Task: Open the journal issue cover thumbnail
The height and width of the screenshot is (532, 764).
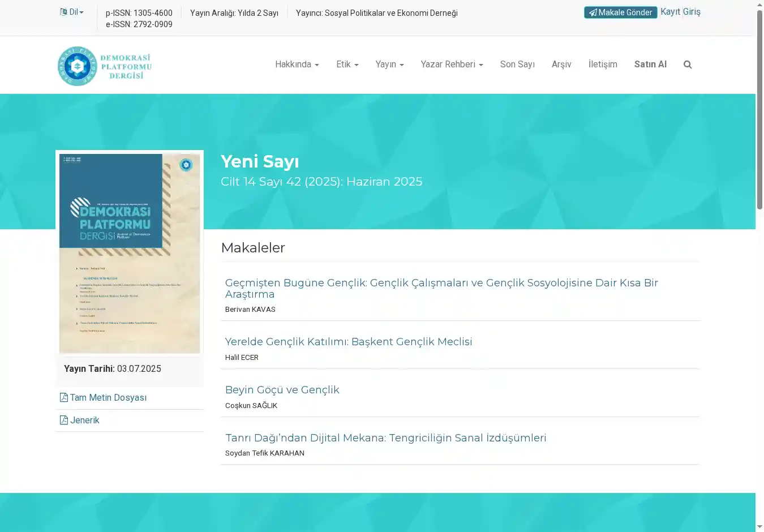Action: 130,254
